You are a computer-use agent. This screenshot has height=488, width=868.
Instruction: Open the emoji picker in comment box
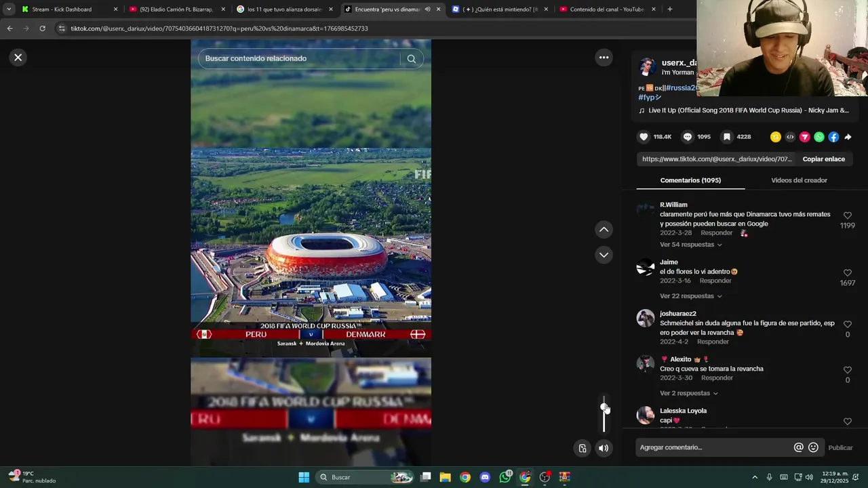813,447
